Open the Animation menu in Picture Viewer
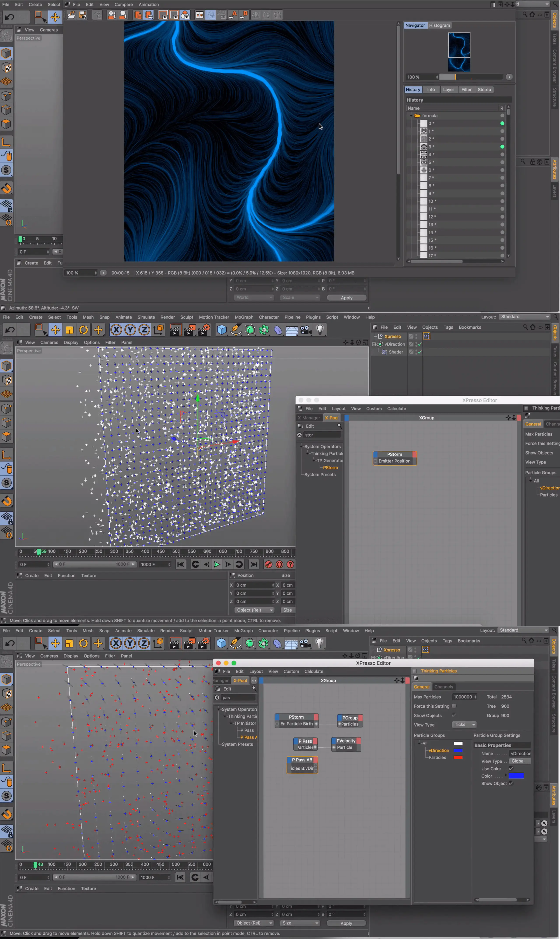 pos(149,5)
